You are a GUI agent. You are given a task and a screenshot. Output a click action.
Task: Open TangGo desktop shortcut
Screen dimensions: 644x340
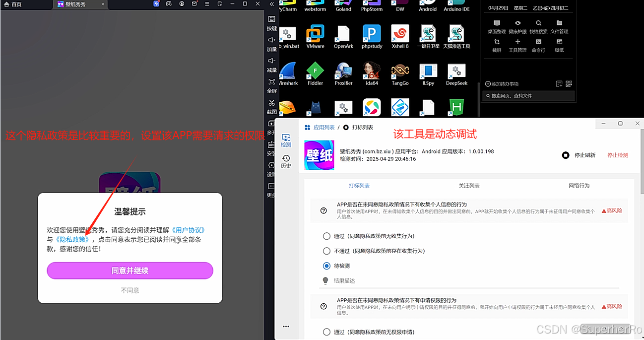pos(400,74)
